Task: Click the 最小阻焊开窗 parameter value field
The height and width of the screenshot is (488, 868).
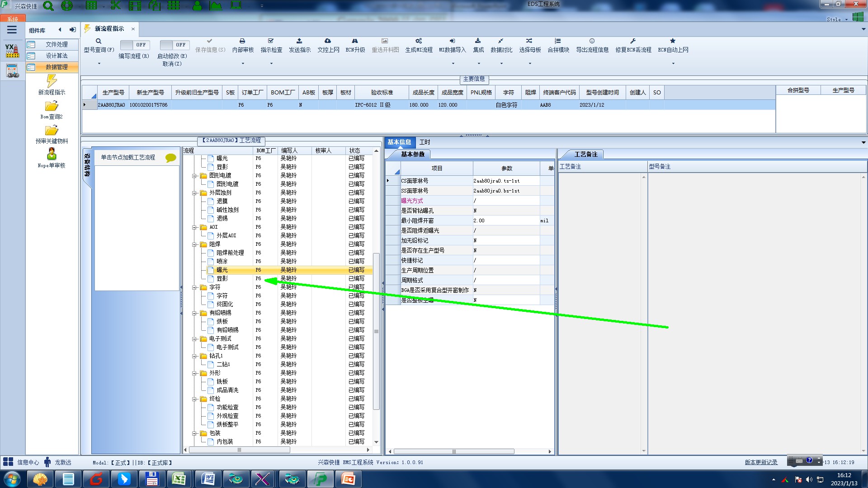Action: (505, 221)
